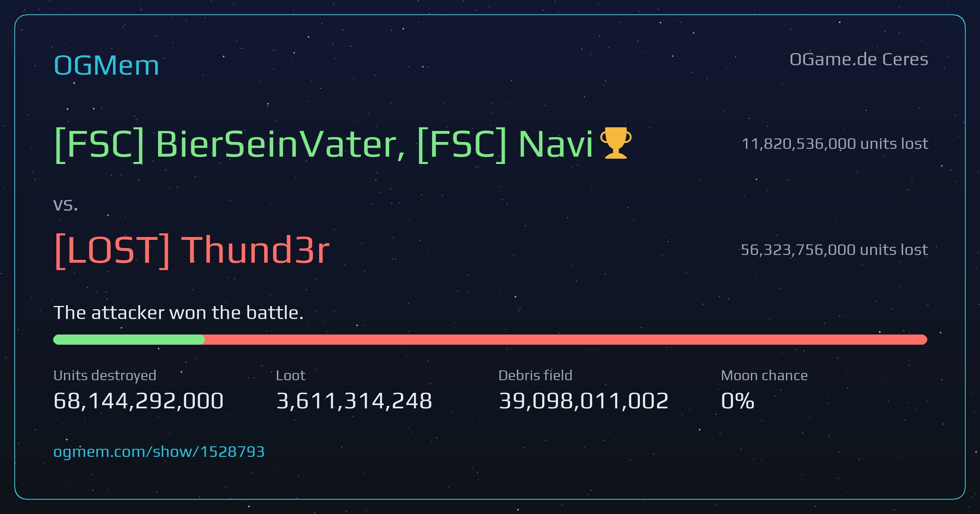The width and height of the screenshot is (980, 514).
Task: Open the ogmem.com/show/1528793 link
Action: 159,452
